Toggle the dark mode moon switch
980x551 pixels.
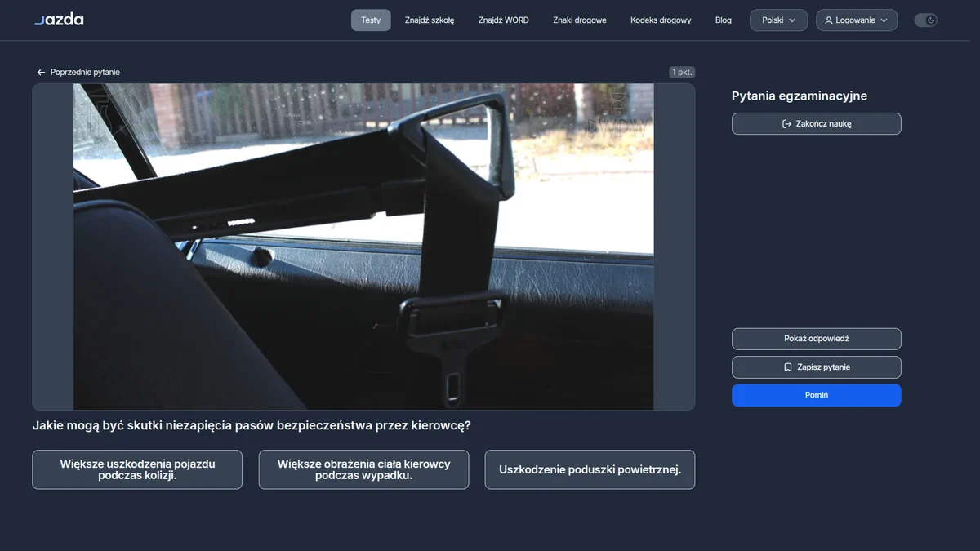pos(925,20)
